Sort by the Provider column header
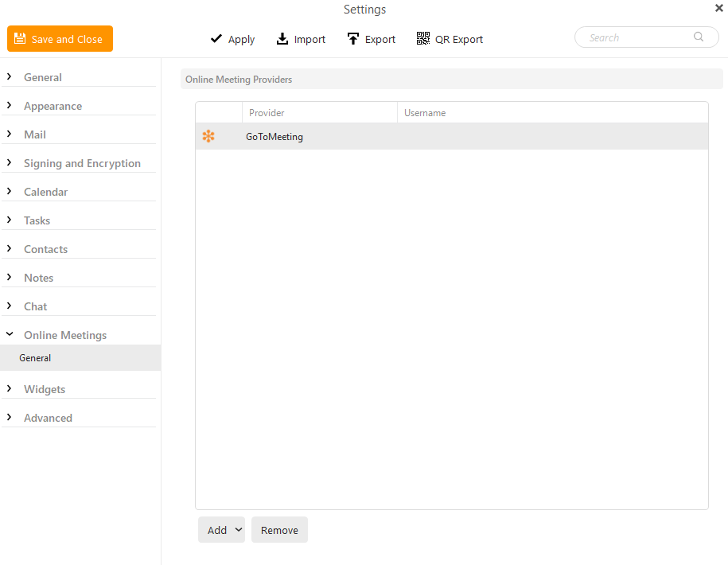Image resolution: width=728 pixels, height=565 pixels. (x=320, y=113)
